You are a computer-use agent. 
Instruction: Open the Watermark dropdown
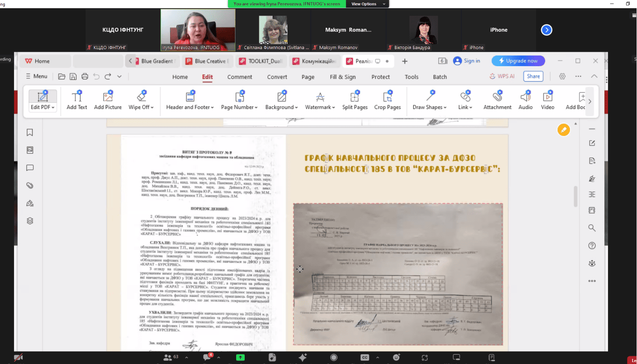[320, 107]
